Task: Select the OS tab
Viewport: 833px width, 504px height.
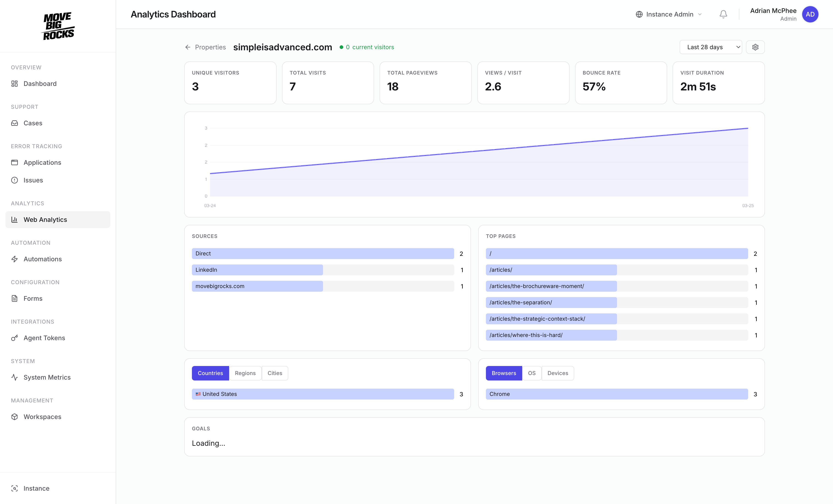Action: click(532, 373)
